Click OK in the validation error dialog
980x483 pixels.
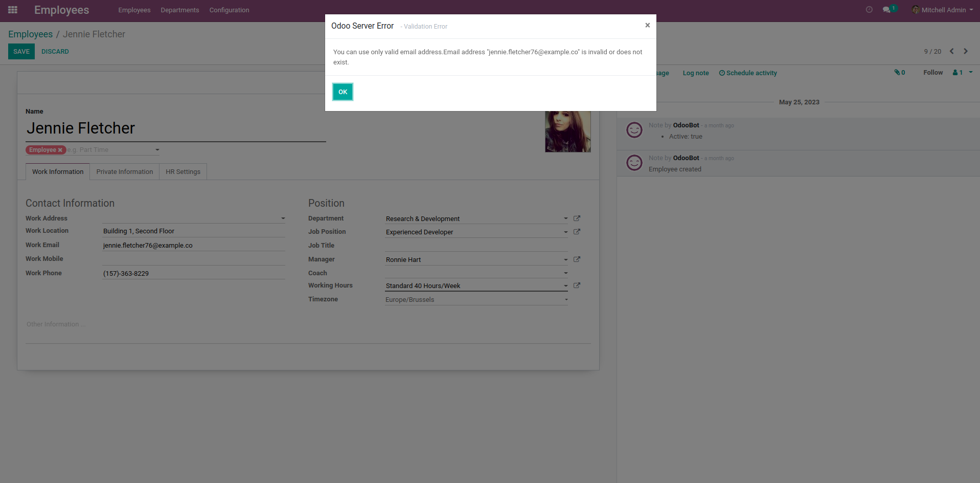coord(343,92)
